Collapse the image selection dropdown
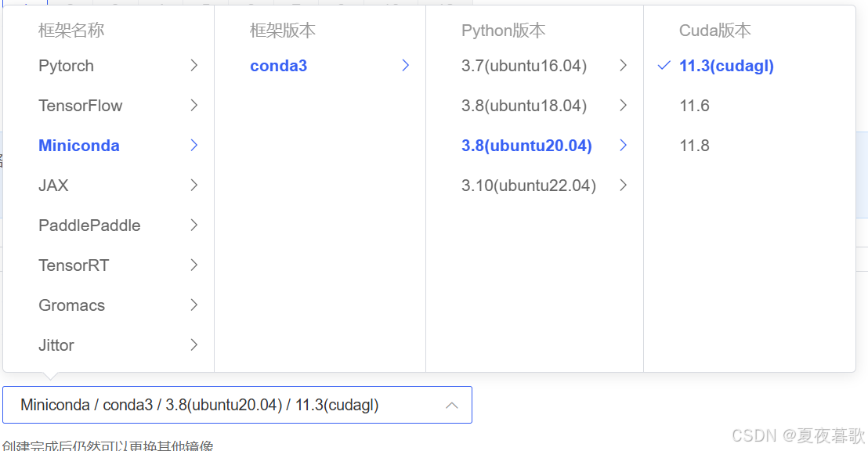This screenshot has width=868, height=451. [452, 405]
